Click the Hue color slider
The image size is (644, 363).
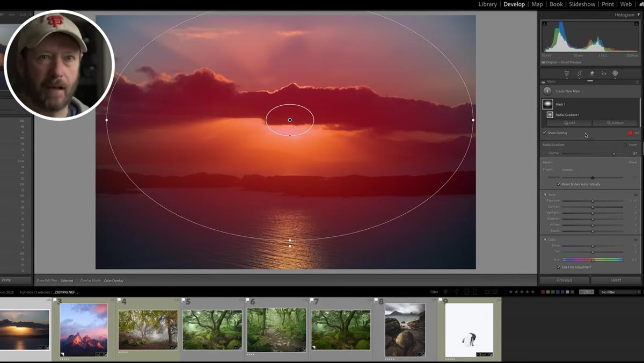(592, 259)
